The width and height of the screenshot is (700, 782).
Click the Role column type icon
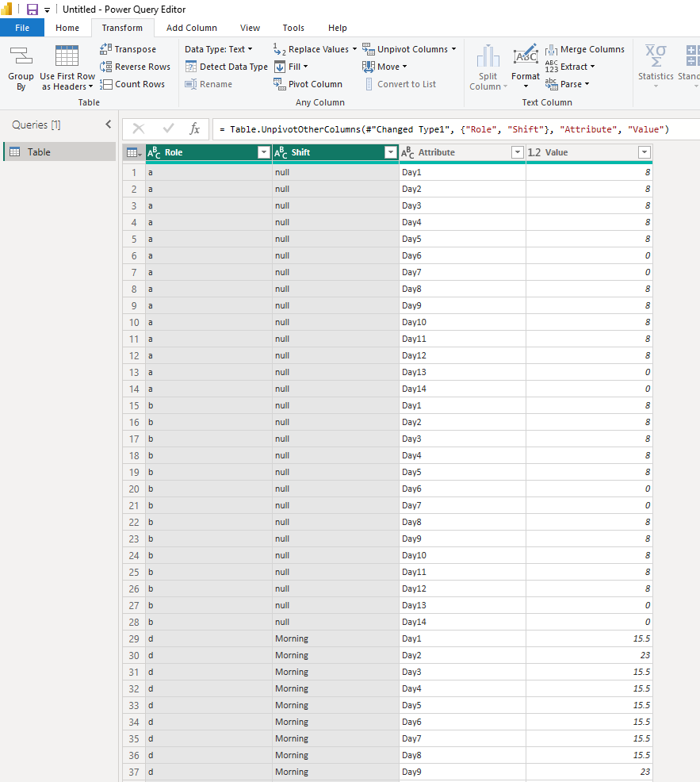pyautogui.click(x=154, y=152)
